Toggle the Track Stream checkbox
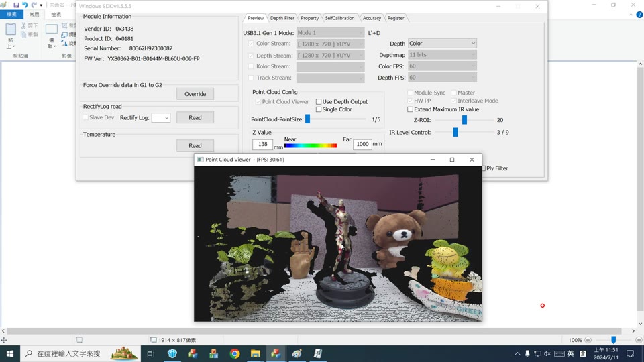The image size is (644, 362). (x=251, y=78)
